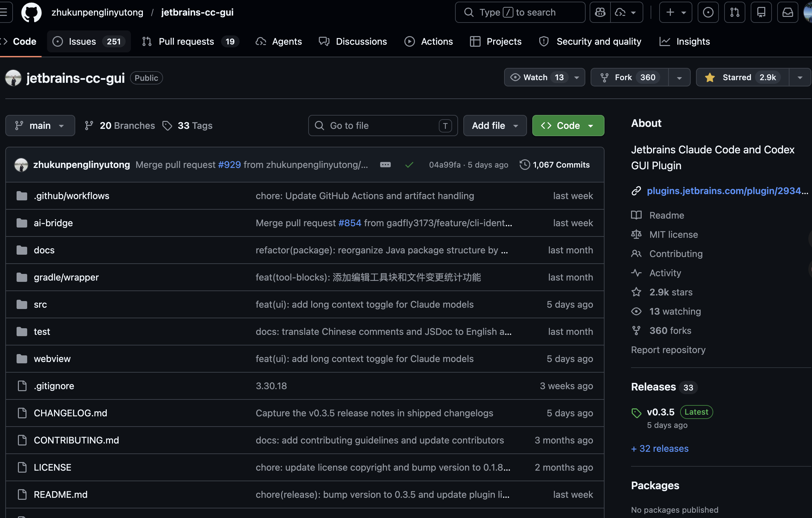Open the agent icon dropdown beside Copilot

pyautogui.click(x=626, y=13)
